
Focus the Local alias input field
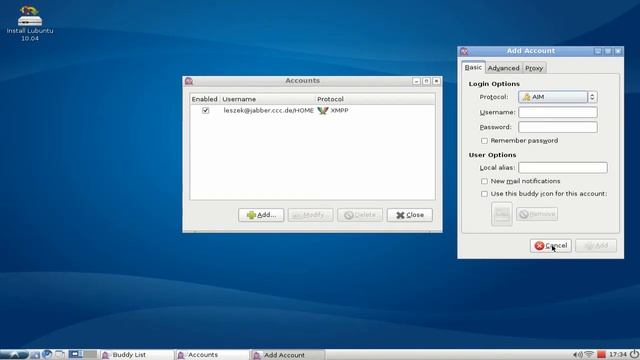[x=563, y=168]
